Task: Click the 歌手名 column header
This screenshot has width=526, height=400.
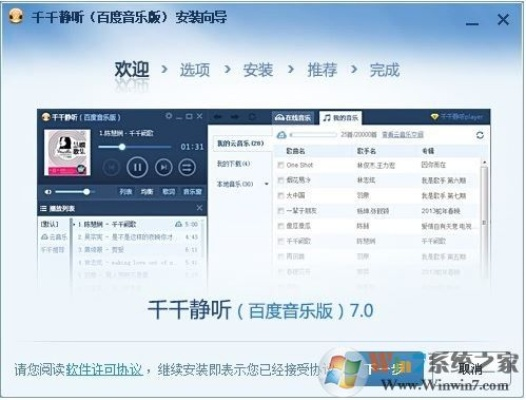Action: click(366, 151)
